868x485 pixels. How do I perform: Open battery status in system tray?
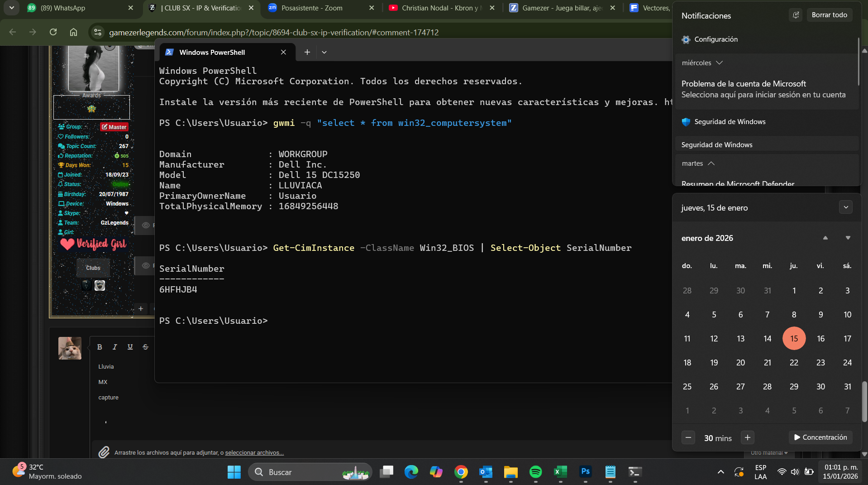tap(809, 472)
